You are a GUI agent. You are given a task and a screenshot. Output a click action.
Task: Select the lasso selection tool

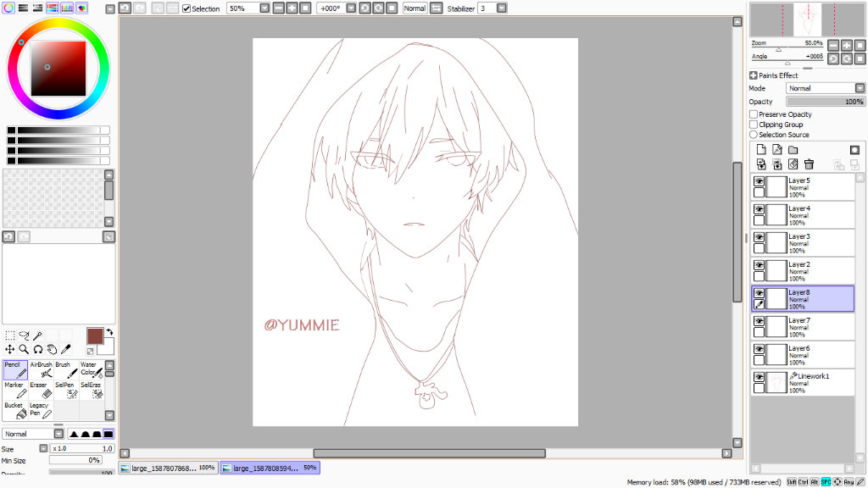click(24, 335)
